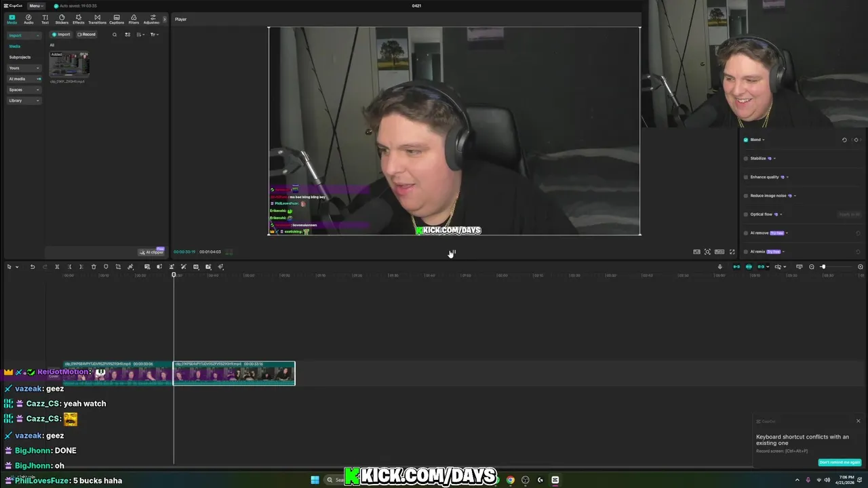Enable the AI remove checkbox
Screen dimensions: 868x488
coord(746,233)
